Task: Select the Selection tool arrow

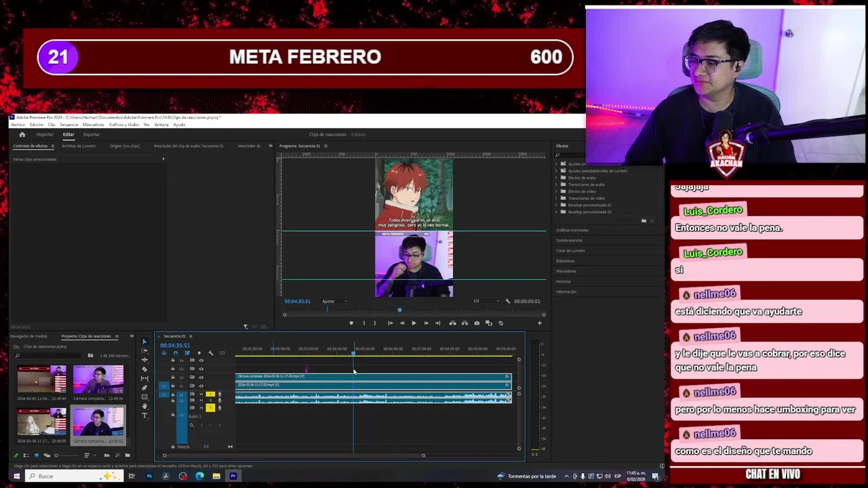Action: pyautogui.click(x=144, y=342)
